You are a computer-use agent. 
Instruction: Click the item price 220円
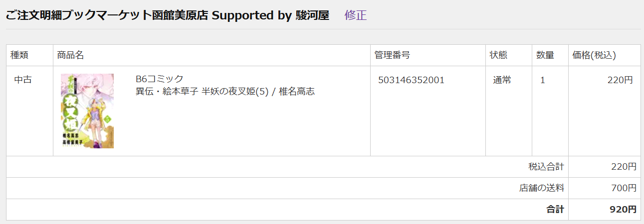pos(620,80)
